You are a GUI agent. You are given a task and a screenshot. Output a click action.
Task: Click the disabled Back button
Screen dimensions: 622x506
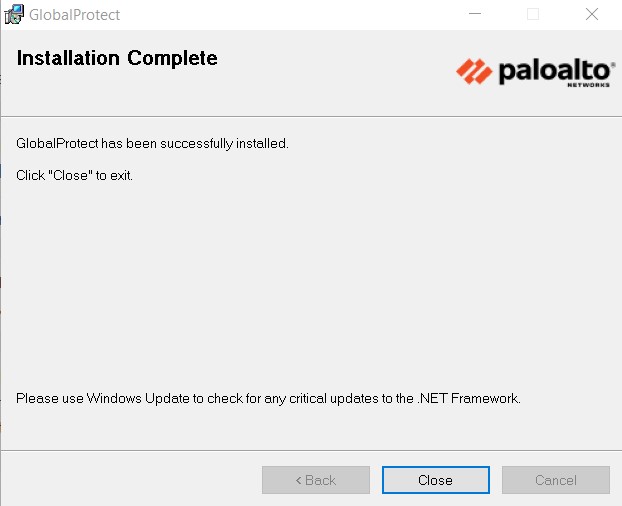(316, 480)
